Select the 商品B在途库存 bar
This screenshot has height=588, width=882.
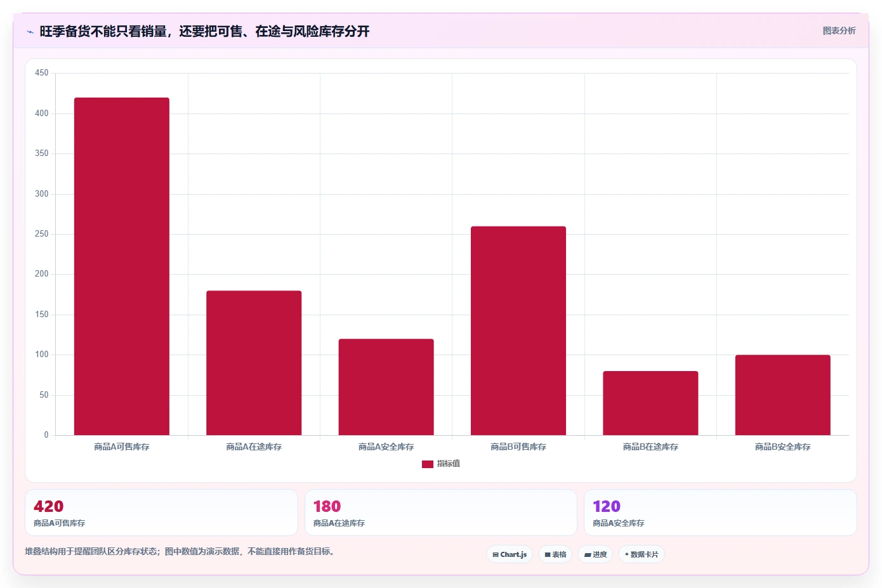pos(650,403)
